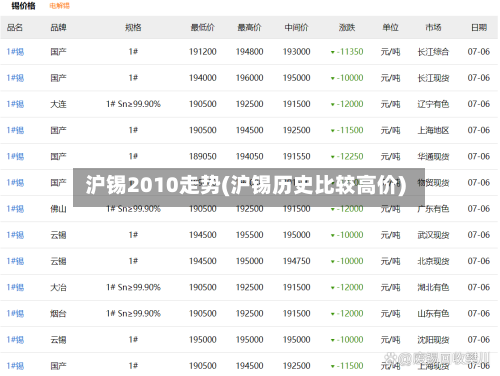Image resolution: width=500 pixels, height=376 pixels.
Task: Open the 1#锡 link in 上海地区 row
Action: point(15,130)
